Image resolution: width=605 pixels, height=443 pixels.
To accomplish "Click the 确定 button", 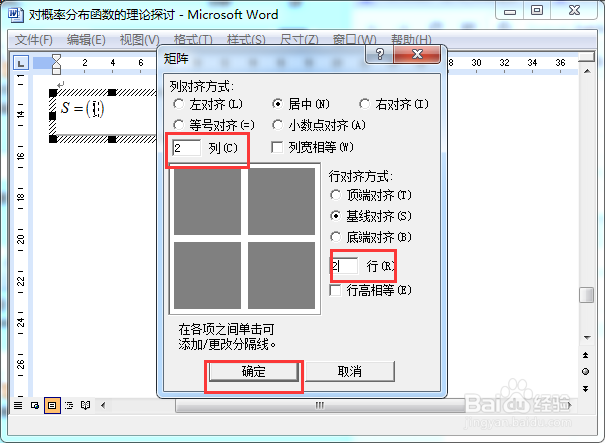I will [x=253, y=371].
